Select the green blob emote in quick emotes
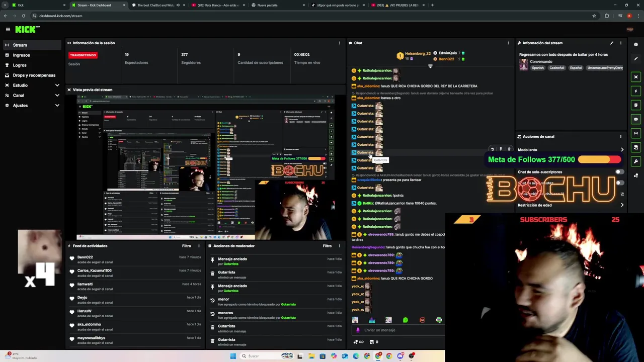The height and width of the screenshot is (362, 644). (x=406, y=320)
